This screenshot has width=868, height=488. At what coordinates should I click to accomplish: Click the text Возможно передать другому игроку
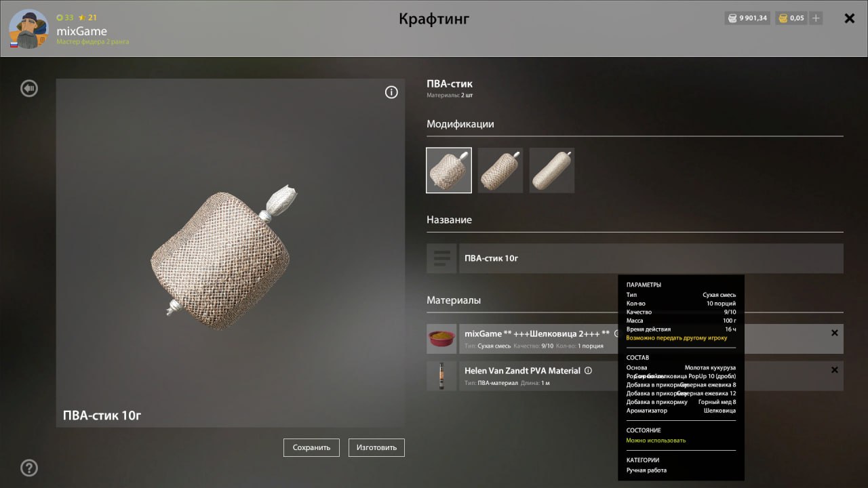point(677,338)
